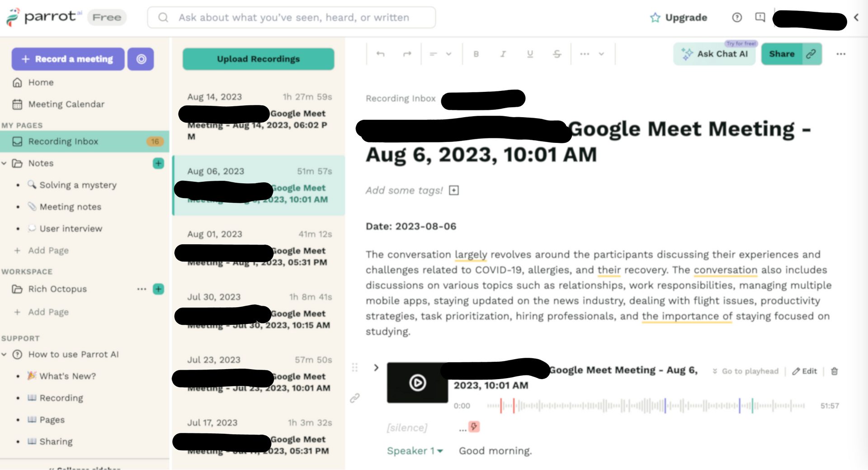Open the feedback message icon

point(760,18)
